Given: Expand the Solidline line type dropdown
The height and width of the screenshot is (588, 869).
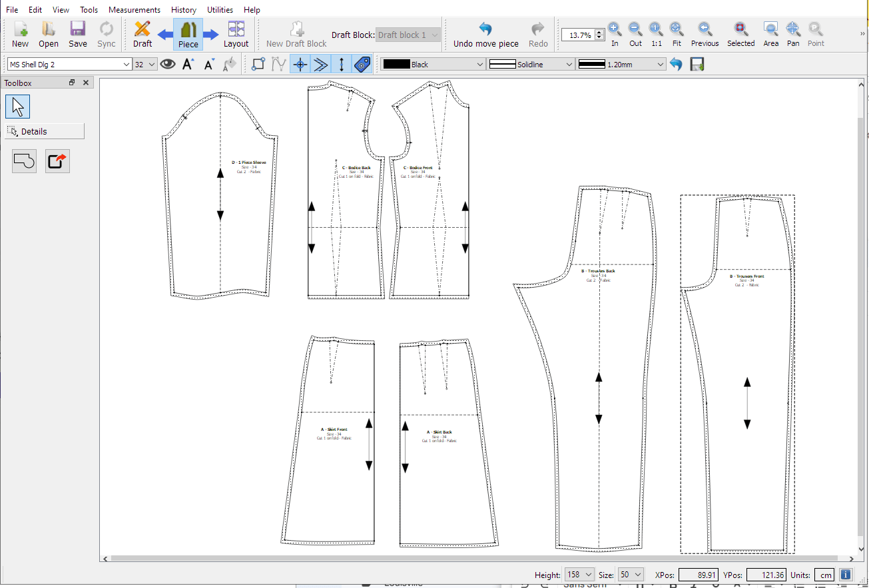Looking at the screenshot, I should 531,65.
